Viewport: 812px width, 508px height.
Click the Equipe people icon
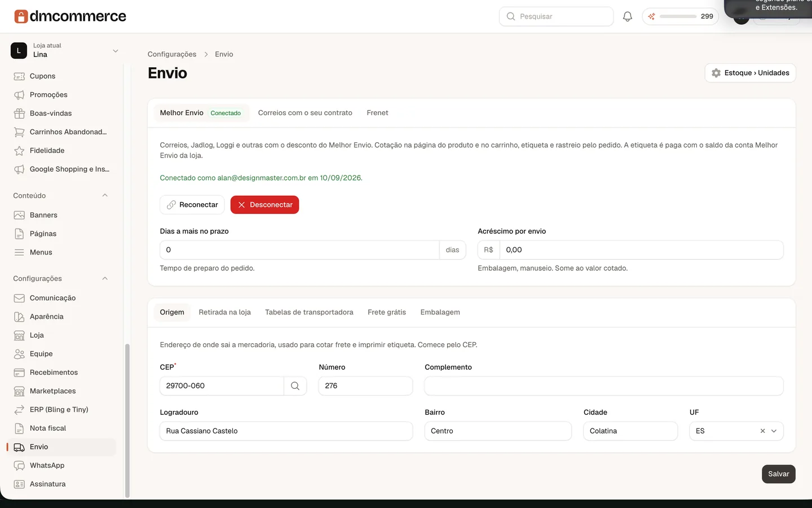point(19,354)
